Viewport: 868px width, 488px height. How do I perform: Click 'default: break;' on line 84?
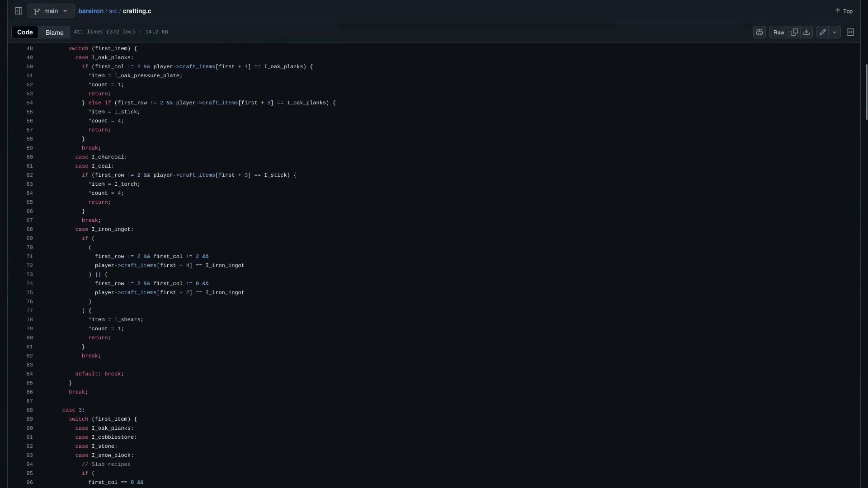[99, 374]
